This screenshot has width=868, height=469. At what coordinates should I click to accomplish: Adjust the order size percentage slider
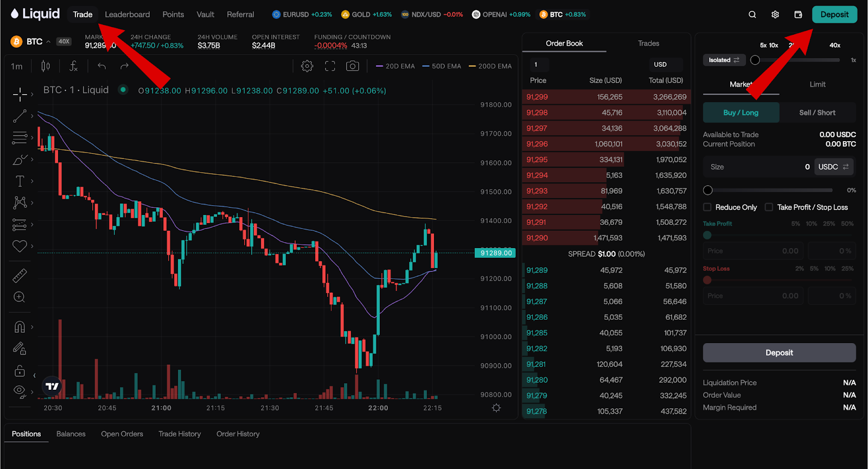point(707,191)
